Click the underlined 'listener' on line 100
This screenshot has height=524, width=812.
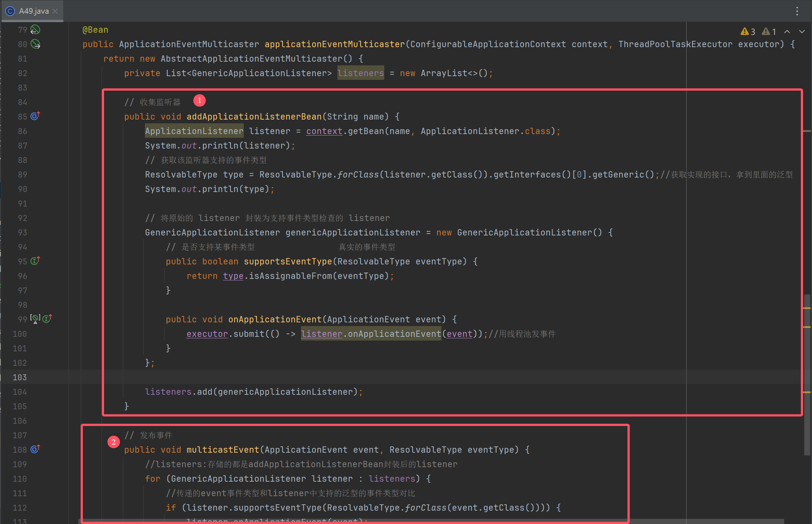321,334
